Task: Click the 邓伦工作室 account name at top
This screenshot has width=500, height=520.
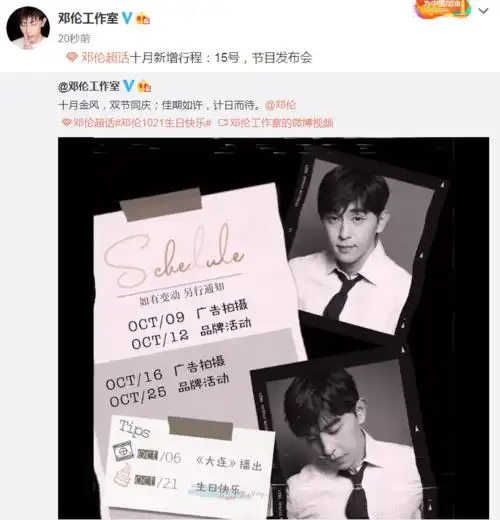Action: (88, 19)
